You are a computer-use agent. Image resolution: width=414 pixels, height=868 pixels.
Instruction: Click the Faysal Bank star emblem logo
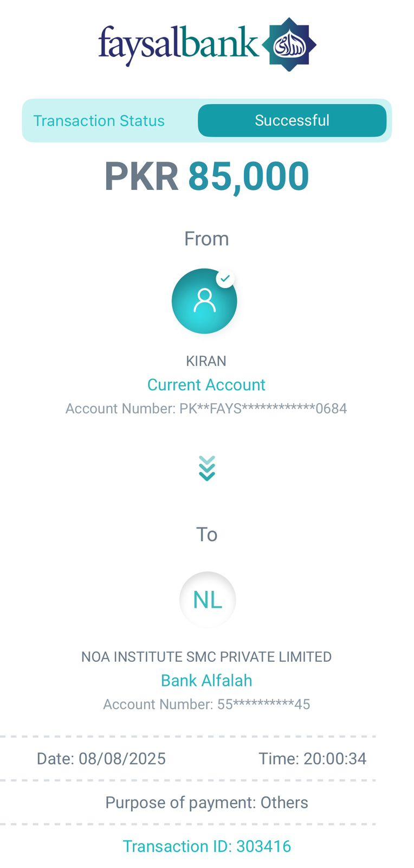pyautogui.click(x=289, y=44)
